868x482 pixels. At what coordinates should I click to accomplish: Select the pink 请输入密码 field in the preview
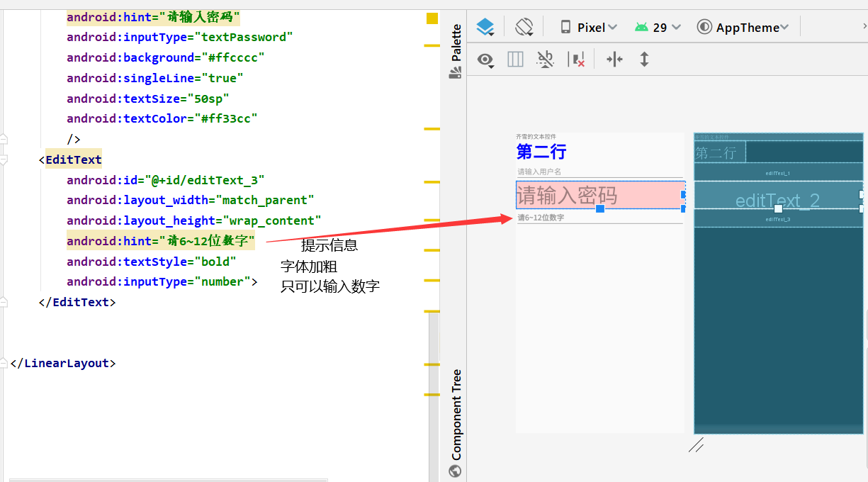point(599,194)
